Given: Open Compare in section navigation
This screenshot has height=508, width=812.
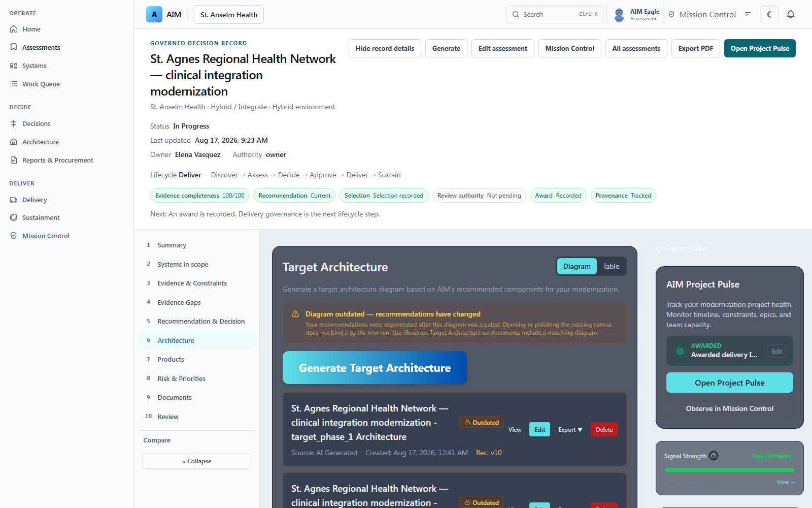Looking at the screenshot, I should (157, 440).
